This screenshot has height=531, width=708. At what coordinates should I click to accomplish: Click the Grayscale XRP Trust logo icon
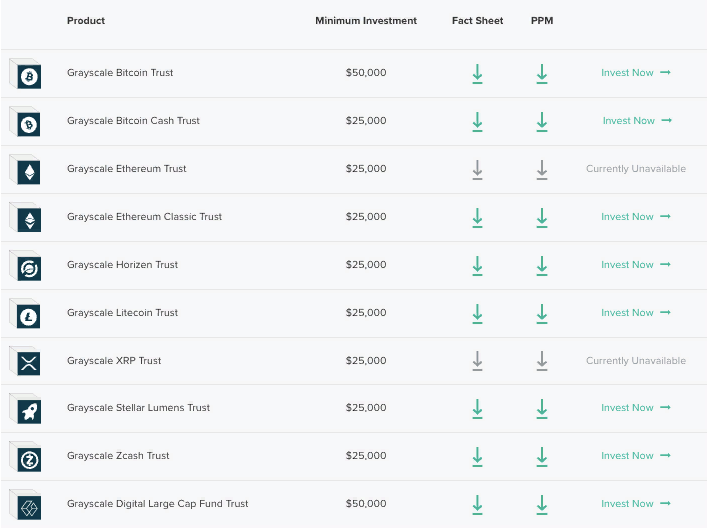(x=29, y=363)
